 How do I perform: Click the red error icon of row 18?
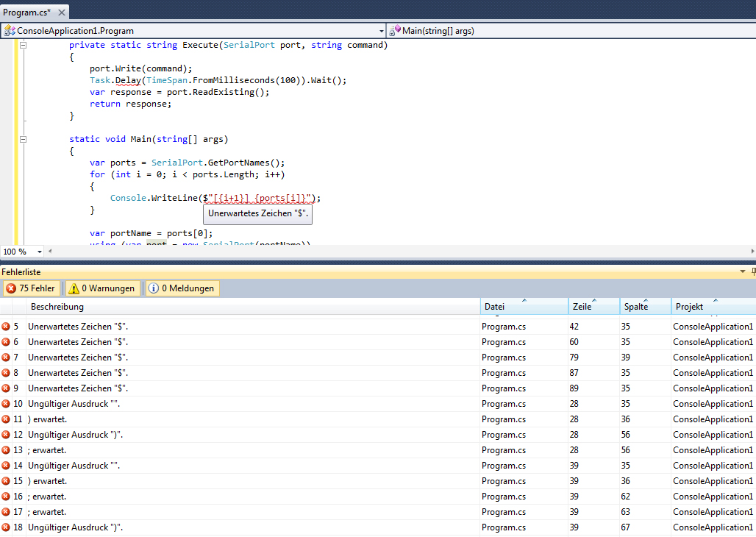tap(6, 527)
